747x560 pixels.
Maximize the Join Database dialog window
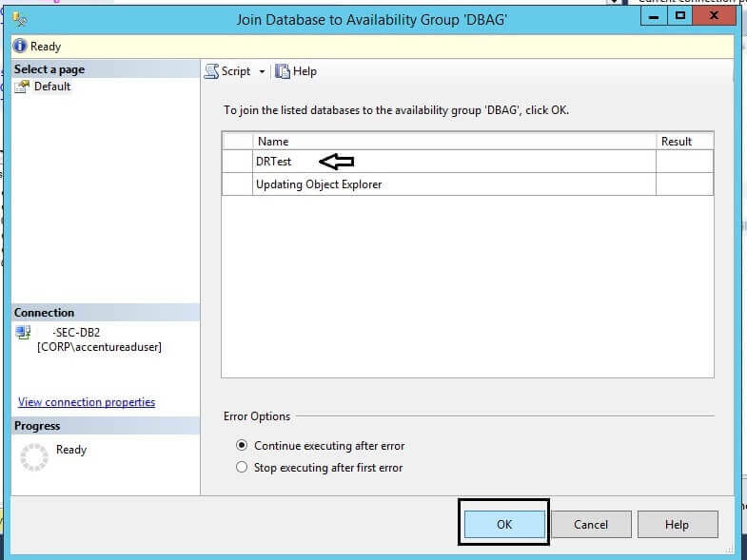tap(680, 15)
